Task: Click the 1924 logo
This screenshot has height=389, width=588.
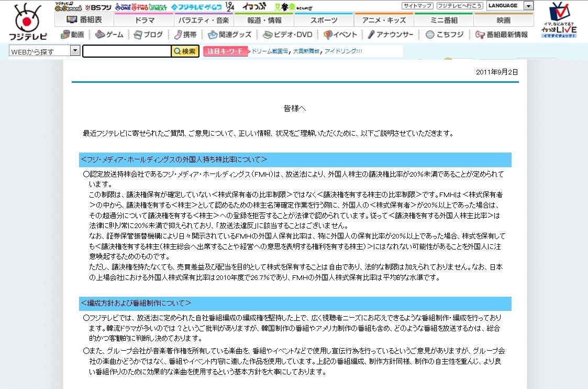Action: click(x=230, y=6)
